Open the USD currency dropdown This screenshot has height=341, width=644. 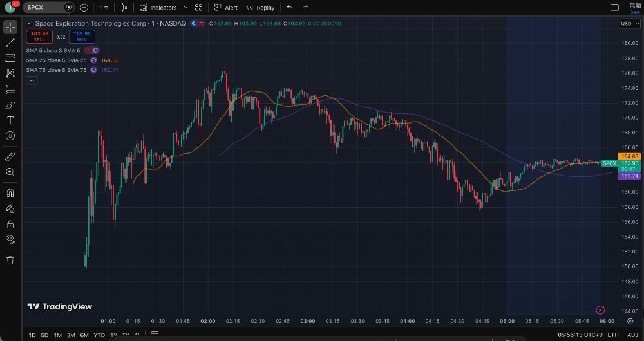point(629,23)
